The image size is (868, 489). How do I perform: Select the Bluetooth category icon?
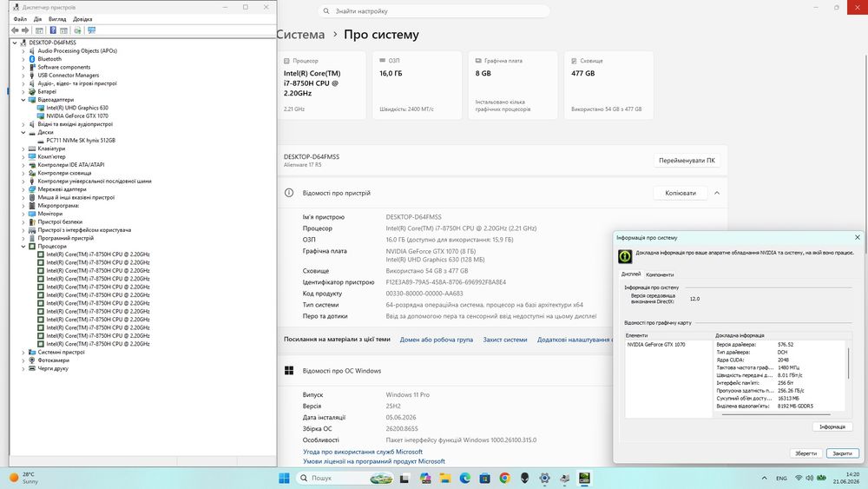[x=32, y=59]
